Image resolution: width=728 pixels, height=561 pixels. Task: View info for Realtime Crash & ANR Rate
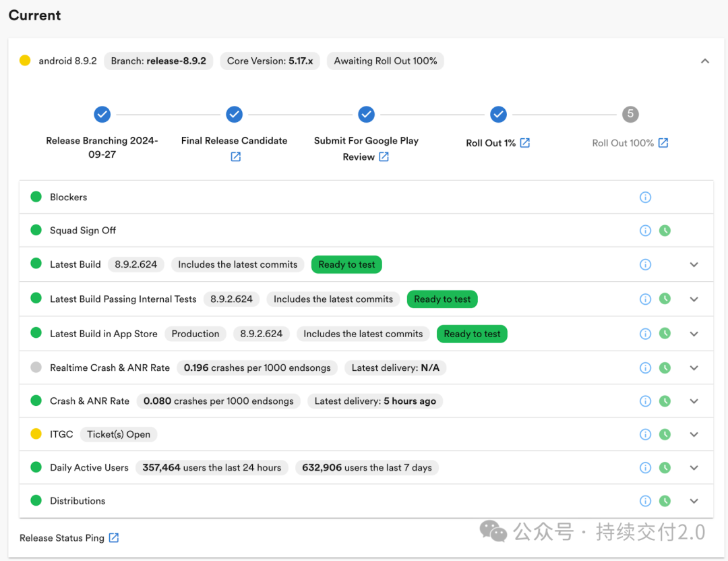[x=645, y=367]
